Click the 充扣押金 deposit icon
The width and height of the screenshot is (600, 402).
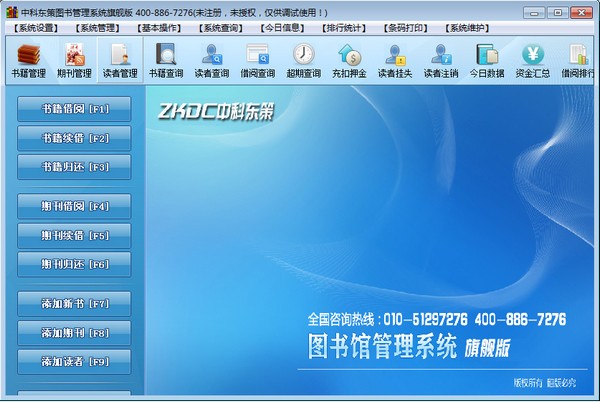(349, 60)
